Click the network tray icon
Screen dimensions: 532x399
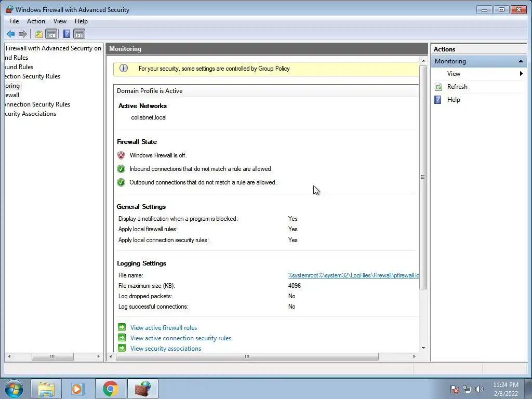467,389
